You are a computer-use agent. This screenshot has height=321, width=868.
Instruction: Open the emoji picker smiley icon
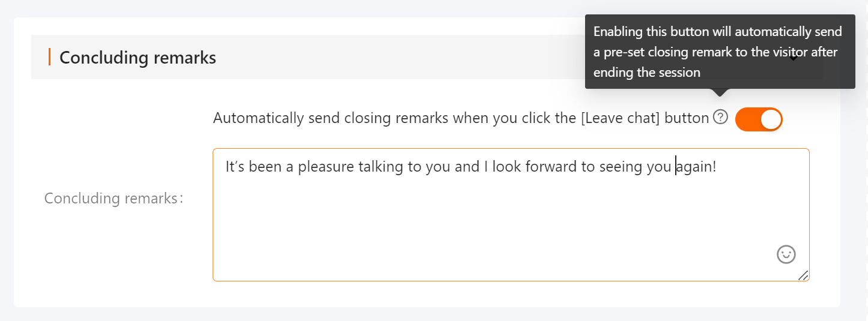point(786,254)
